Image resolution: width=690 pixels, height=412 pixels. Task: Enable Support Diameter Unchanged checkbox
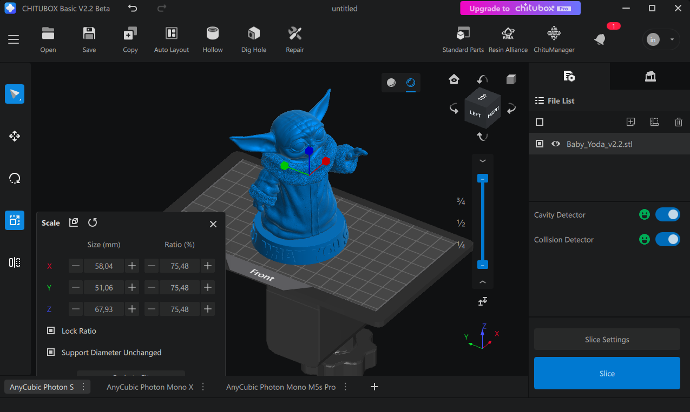(x=51, y=352)
